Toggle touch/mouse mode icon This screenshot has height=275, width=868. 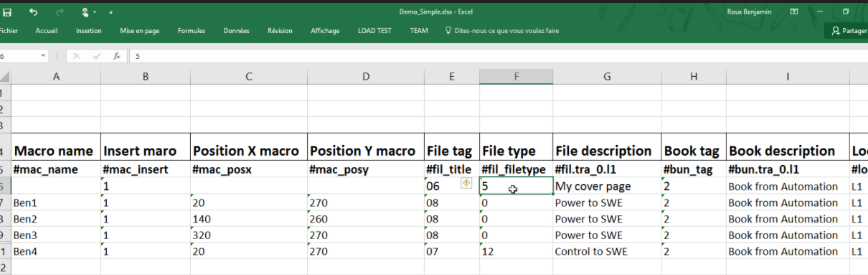pos(85,12)
